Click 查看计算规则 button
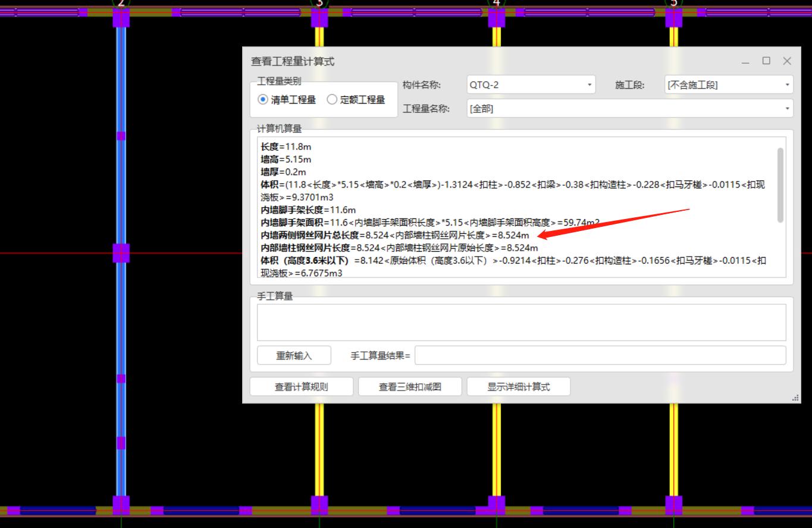812x528 pixels. [302, 387]
